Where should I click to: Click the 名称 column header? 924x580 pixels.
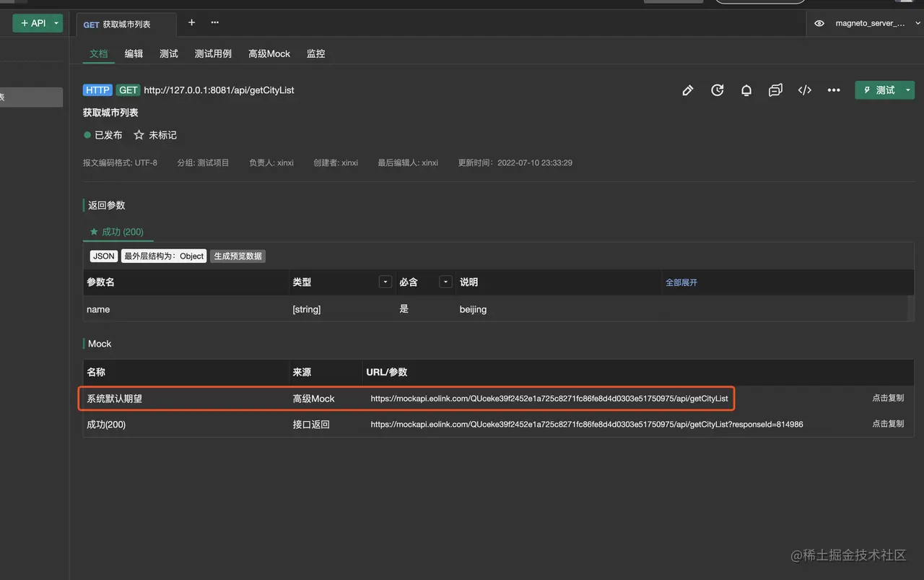tap(96, 372)
